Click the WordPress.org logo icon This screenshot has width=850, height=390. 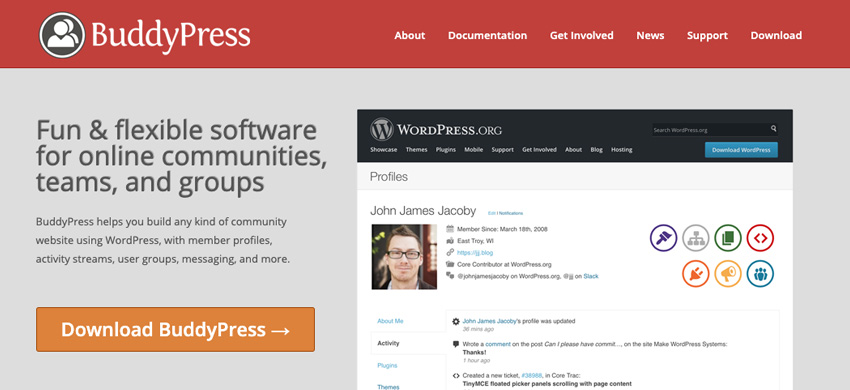[382, 130]
